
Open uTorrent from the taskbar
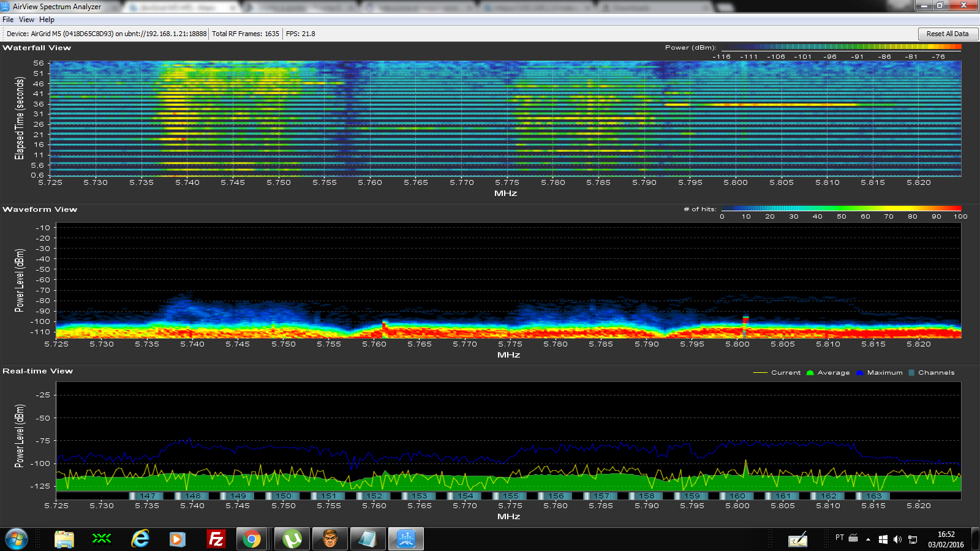tap(292, 539)
